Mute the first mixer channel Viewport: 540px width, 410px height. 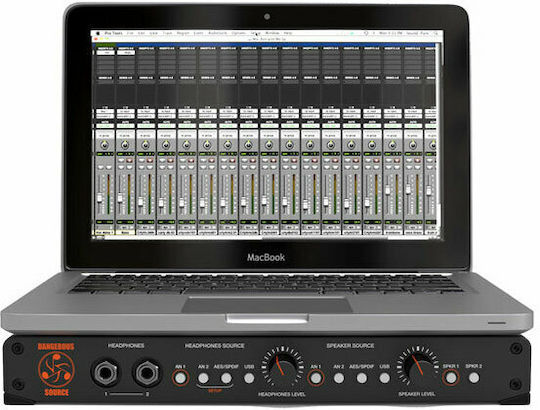108,167
